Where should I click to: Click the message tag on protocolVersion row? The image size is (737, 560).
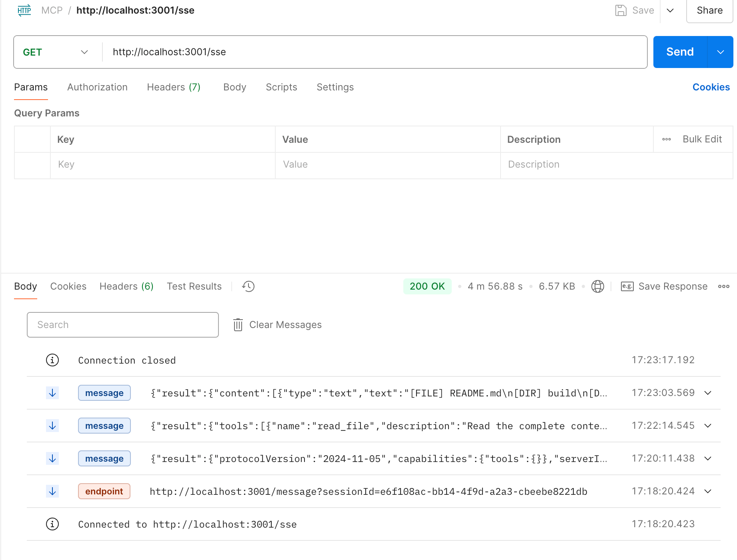pyautogui.click(x=104, y=458)
